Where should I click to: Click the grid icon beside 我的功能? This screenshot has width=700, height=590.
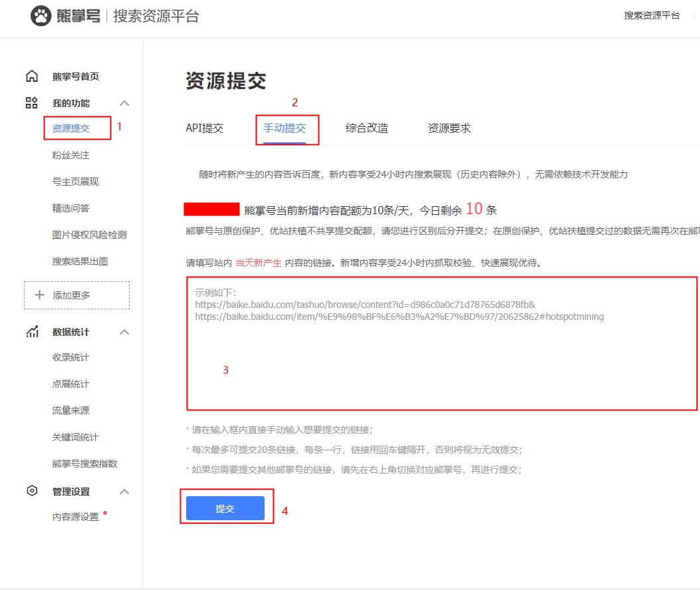pyautogui.click(x=32, y=102)
